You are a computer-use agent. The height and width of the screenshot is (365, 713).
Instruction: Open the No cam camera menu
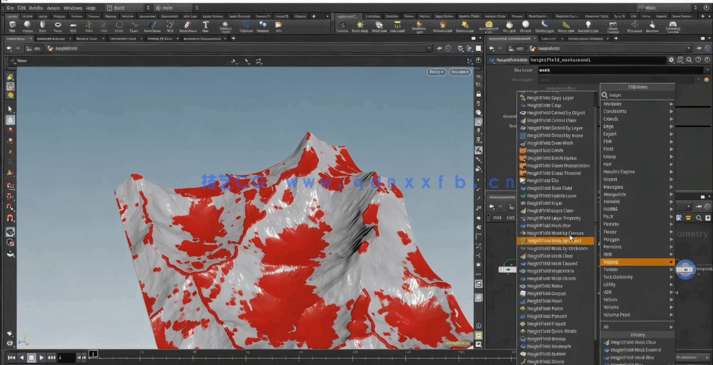pos(460,72)
